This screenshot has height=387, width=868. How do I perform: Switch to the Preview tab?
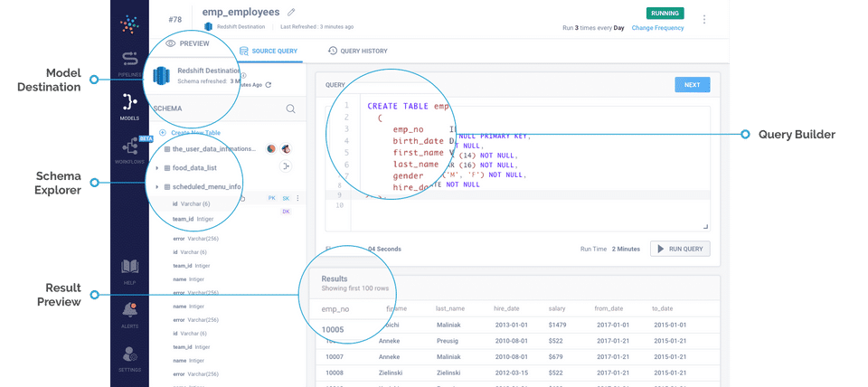[x=187, y=43]
